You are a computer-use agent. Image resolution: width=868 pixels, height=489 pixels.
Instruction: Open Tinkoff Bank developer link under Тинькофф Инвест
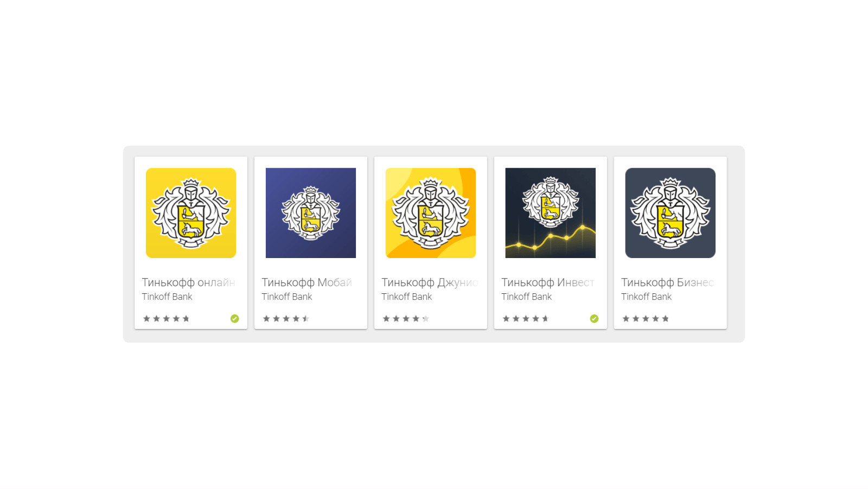coord(527,297)
